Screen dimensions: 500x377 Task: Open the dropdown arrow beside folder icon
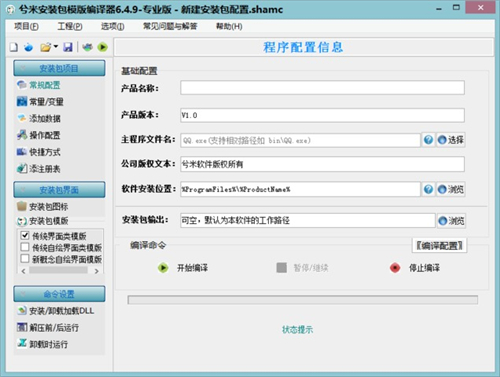[56, 47]
